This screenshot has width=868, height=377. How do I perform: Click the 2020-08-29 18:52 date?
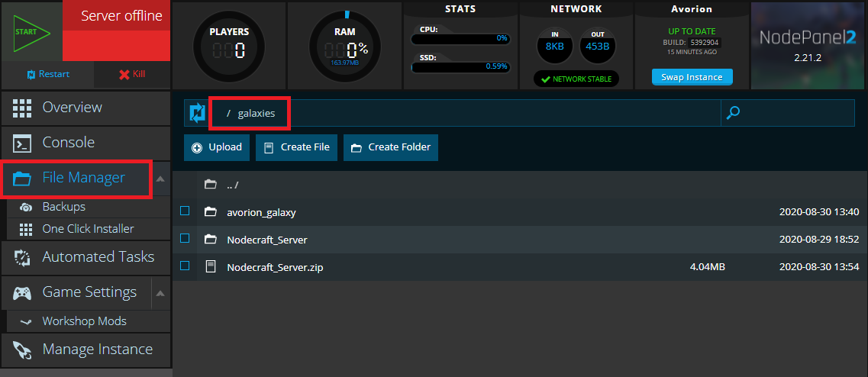coord(818,240)
